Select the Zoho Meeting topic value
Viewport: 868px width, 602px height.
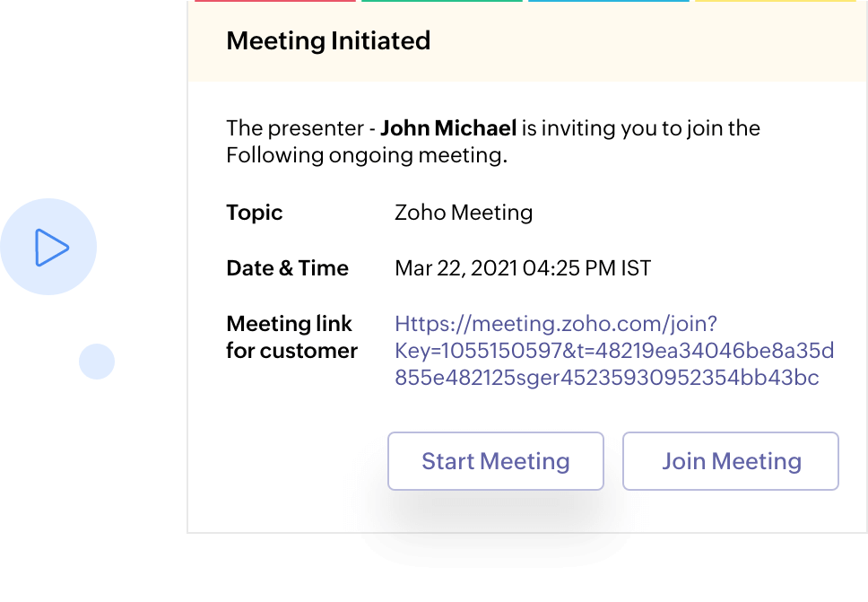tap(464, 213)
